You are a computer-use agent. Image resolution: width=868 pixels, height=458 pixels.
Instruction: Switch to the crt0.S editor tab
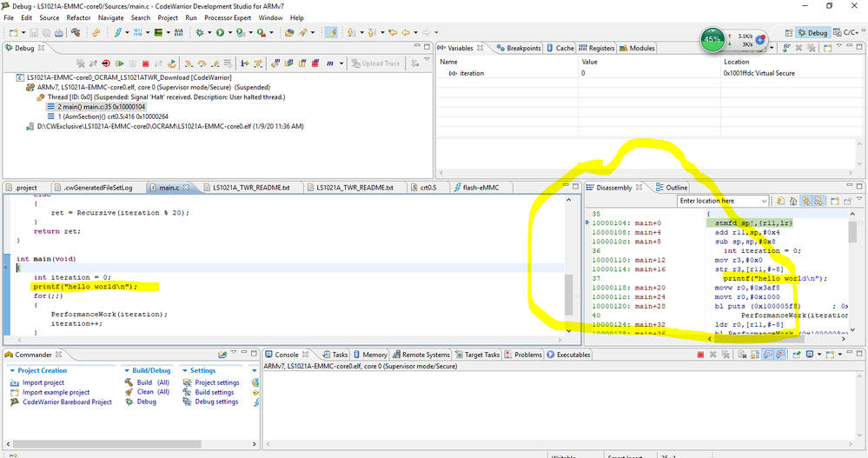[x=424, y=188]
